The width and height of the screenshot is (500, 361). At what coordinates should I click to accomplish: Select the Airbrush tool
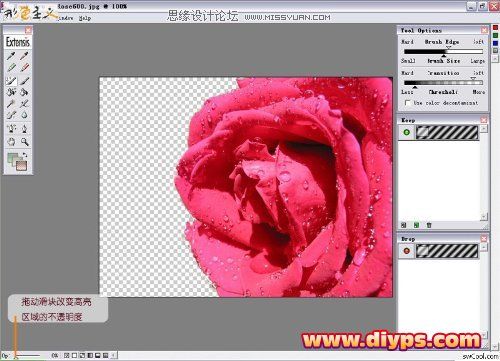[x=11, y=115]
